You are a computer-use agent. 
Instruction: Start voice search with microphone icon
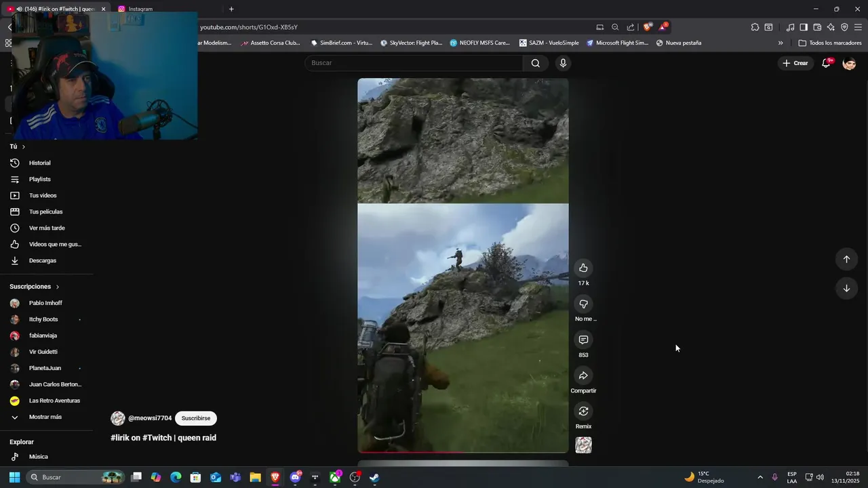pos(563,63)
